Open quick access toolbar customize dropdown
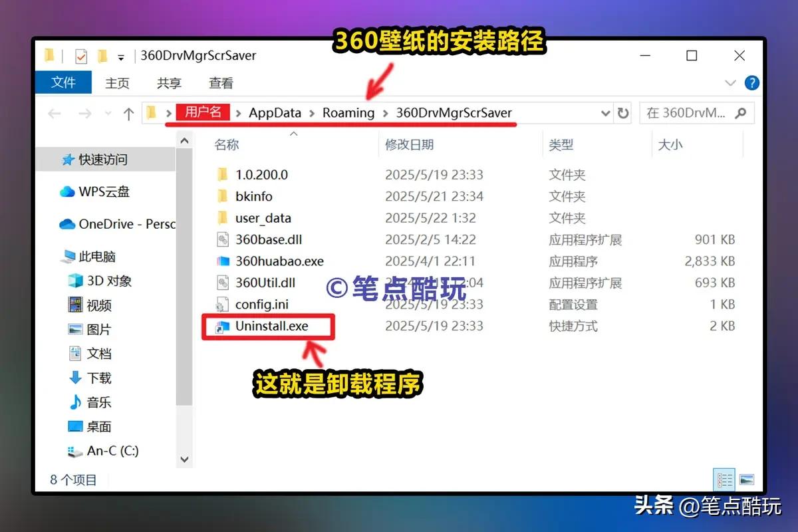 tap(120, 57)
